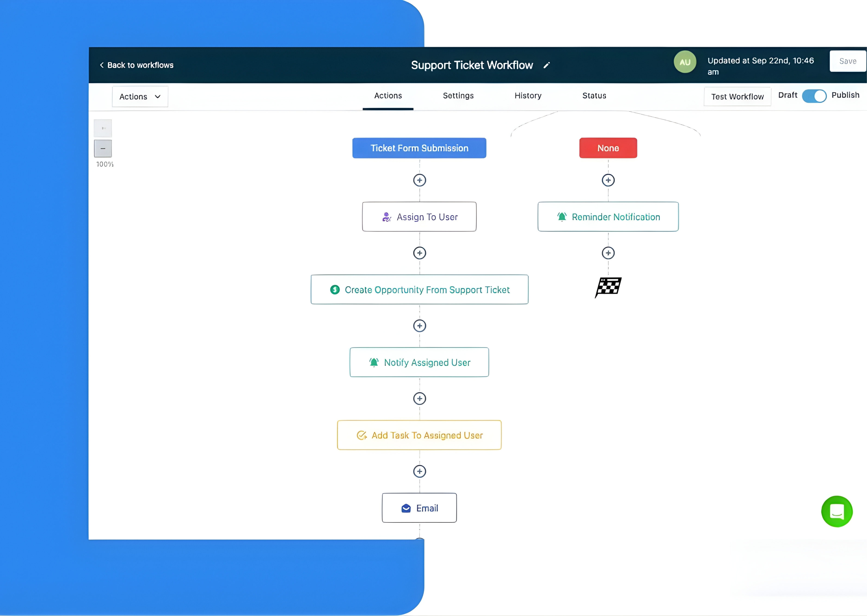This screenshot has width=867, height=616.
Task: Click the envelope icon on the Email step
Action: [406, 508]
